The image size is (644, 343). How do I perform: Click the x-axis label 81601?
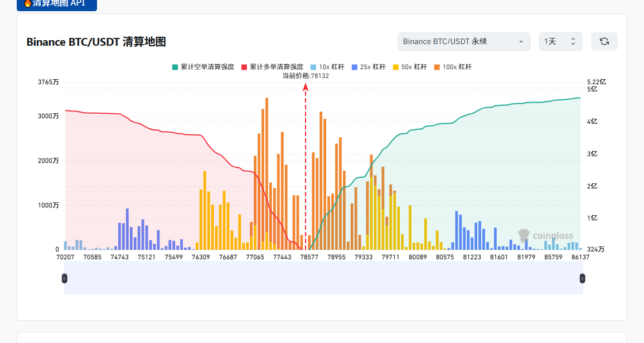499,257
